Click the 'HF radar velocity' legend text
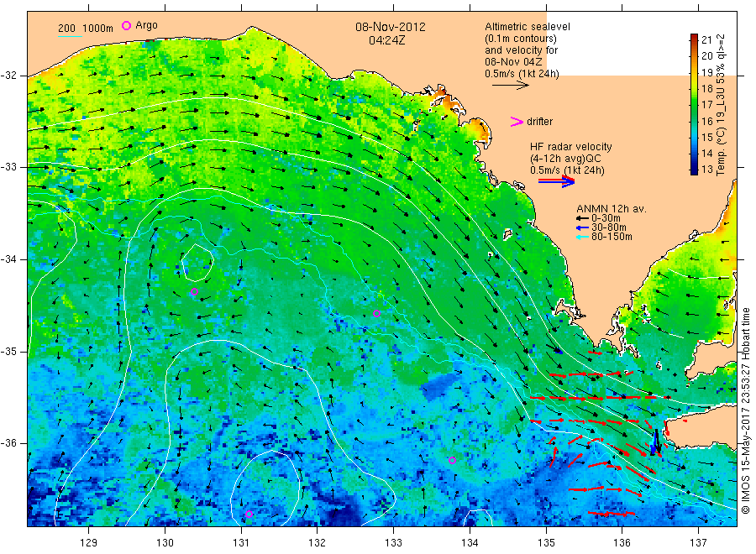This screenshot has height=554, width=756. (x=571, y=147)
